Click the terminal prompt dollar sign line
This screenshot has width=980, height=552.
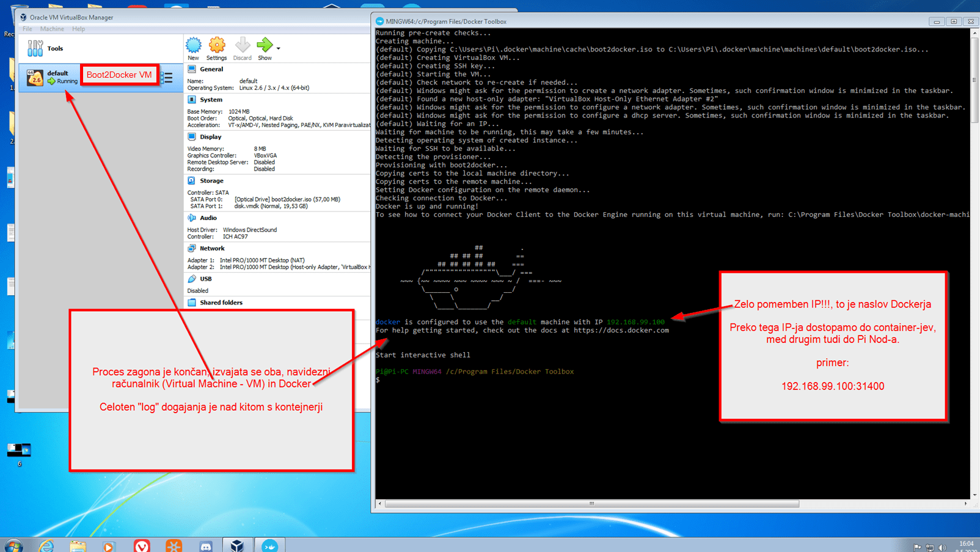(x=378, y=380)
